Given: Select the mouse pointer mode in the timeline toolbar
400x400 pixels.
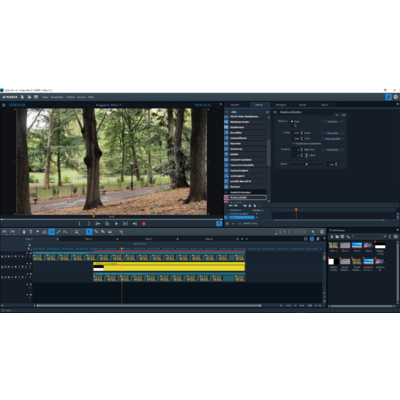Looking at the screenshot, I should (x=89, y=232).
